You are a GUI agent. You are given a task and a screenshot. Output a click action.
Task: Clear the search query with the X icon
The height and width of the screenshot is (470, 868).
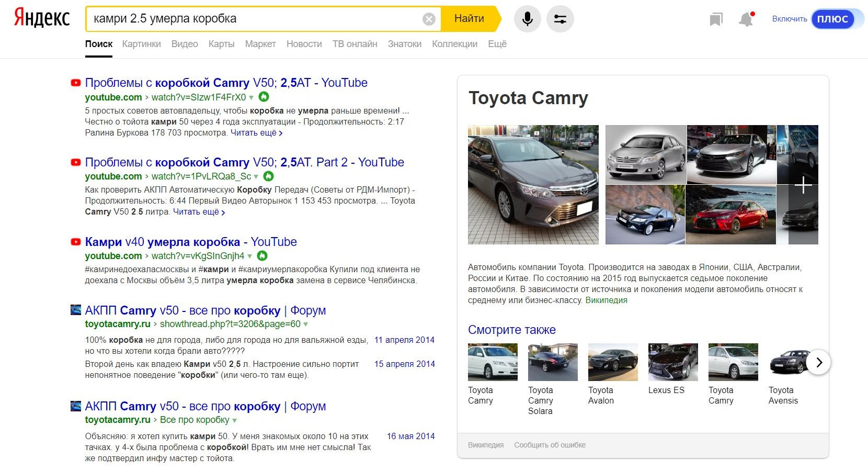pos(429,19)
